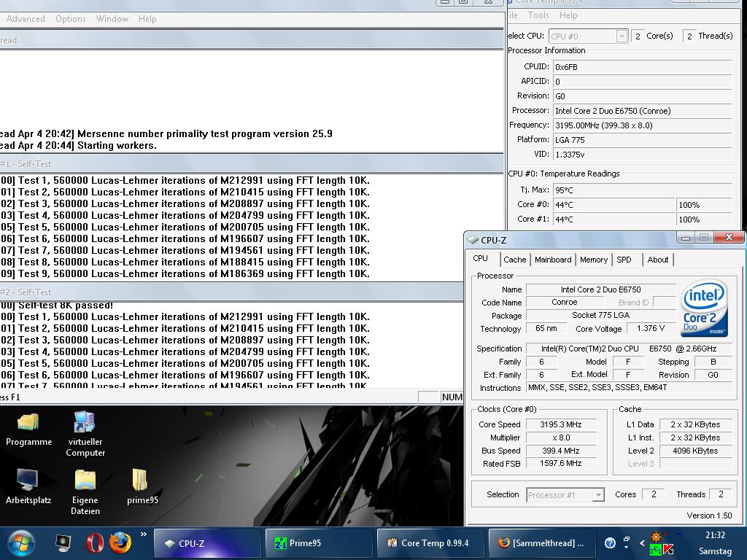Open the Mainboard tab in CPU-Z
The image size is (747, 560).
553,260
